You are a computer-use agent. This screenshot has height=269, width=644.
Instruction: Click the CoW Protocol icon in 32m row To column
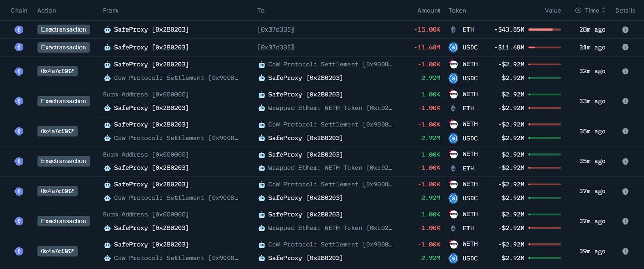pyautogui.click(x=261, y=64)
